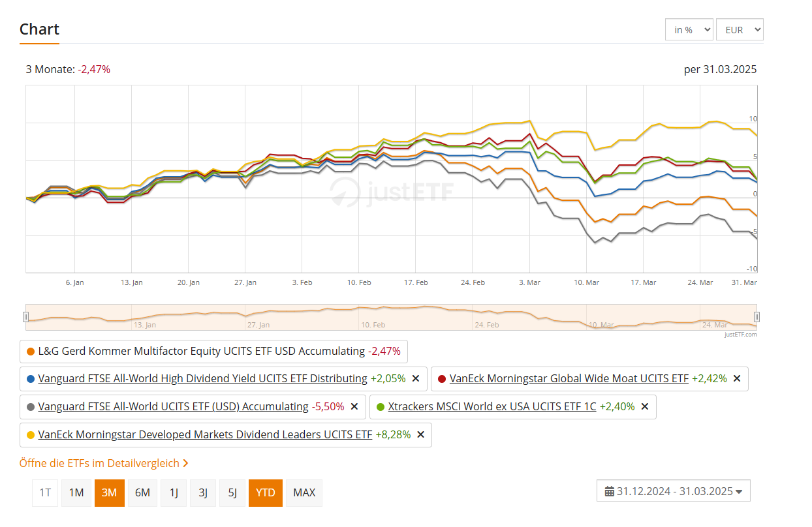812x527 pixels.
Task: Click calendar icon in date range picker
Action: (x=610, y=491)
